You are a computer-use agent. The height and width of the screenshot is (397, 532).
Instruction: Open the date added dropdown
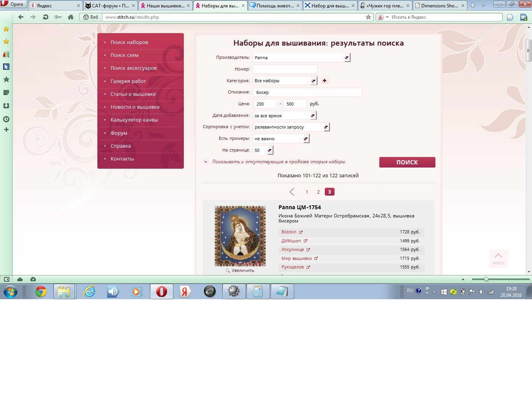(x=312, y=116)
